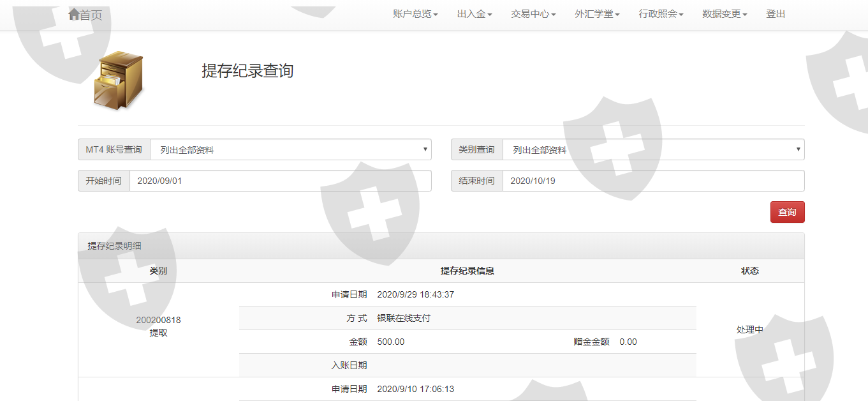Click the 登出 logout link
The height and width of the screenshot is (401, 868).
pos(776,14)
